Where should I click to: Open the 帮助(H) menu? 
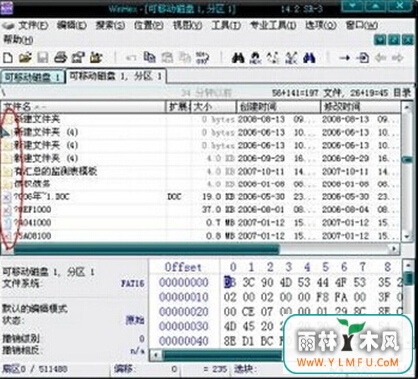coord(18,40)
